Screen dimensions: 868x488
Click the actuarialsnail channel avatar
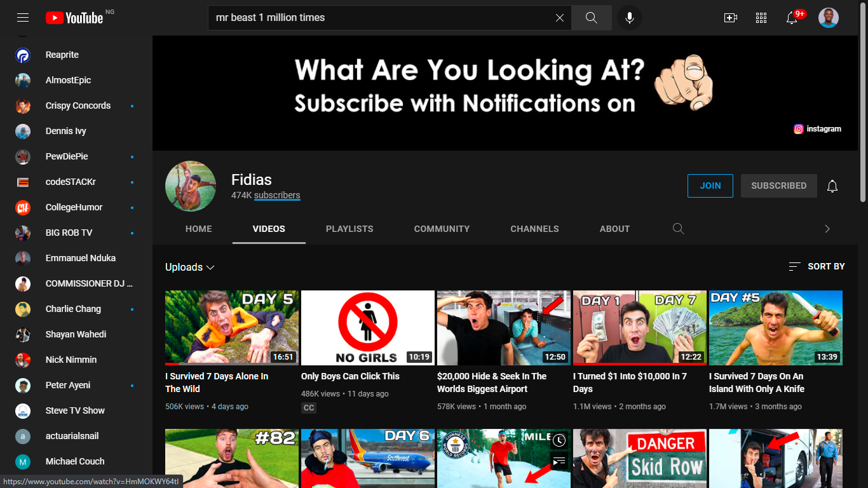tap(23, 437)
